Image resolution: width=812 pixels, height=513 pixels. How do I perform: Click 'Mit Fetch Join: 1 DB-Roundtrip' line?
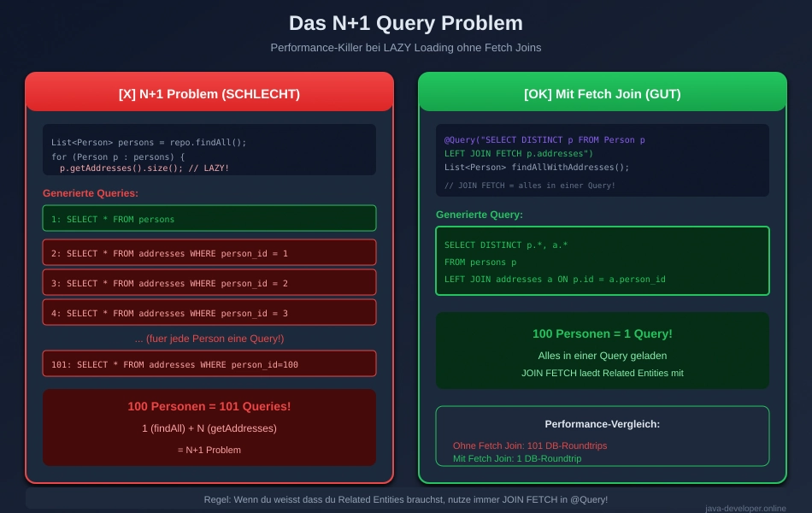coord(517,458)
